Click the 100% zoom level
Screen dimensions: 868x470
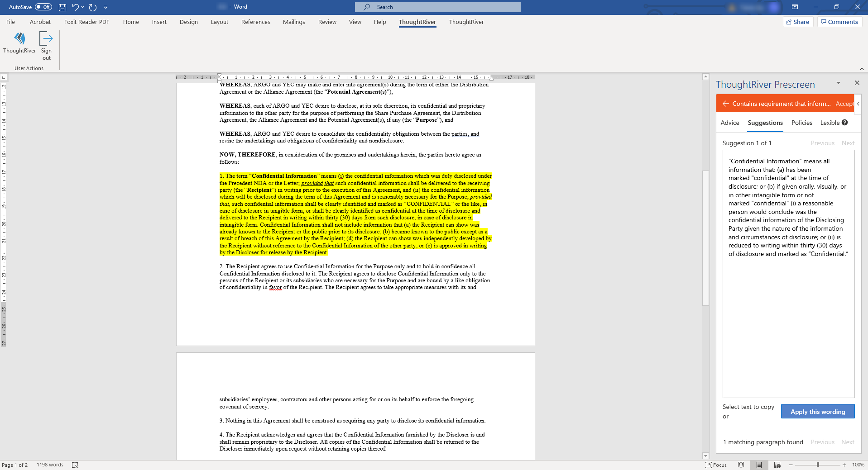coord(858,465)
